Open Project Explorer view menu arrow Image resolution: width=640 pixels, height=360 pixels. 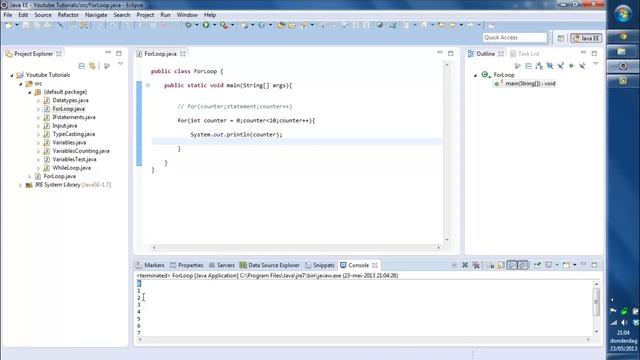point(120,64)
